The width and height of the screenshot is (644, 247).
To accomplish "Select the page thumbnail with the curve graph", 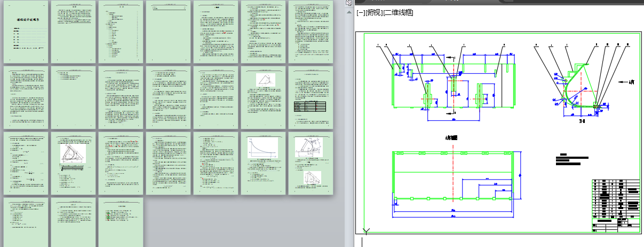I will 264,163.
